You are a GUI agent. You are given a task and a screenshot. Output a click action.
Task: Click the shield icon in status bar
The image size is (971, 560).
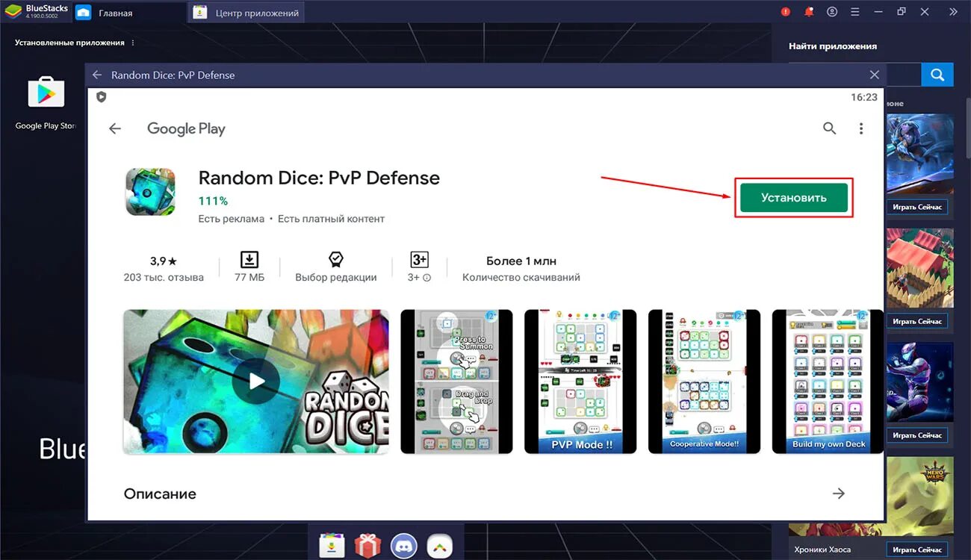[x=102, y=97]
